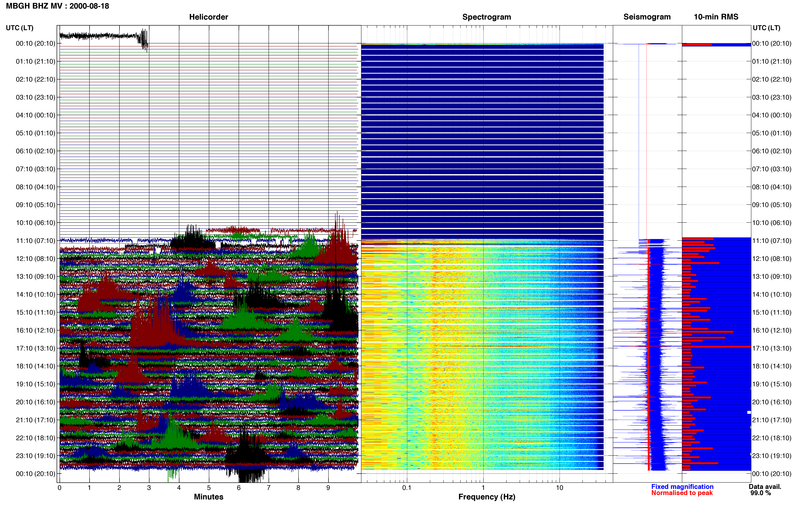The image size is (812, 508).
Task: Click the title 'MBGH BHZ MV : 2000-08-18'
Action: (57, 6)
